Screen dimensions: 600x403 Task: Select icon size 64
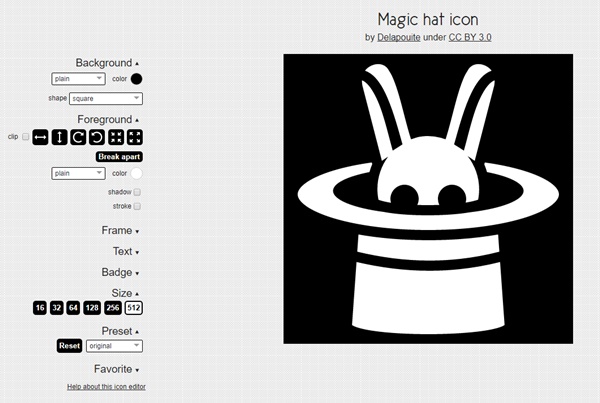click(73, 308)
